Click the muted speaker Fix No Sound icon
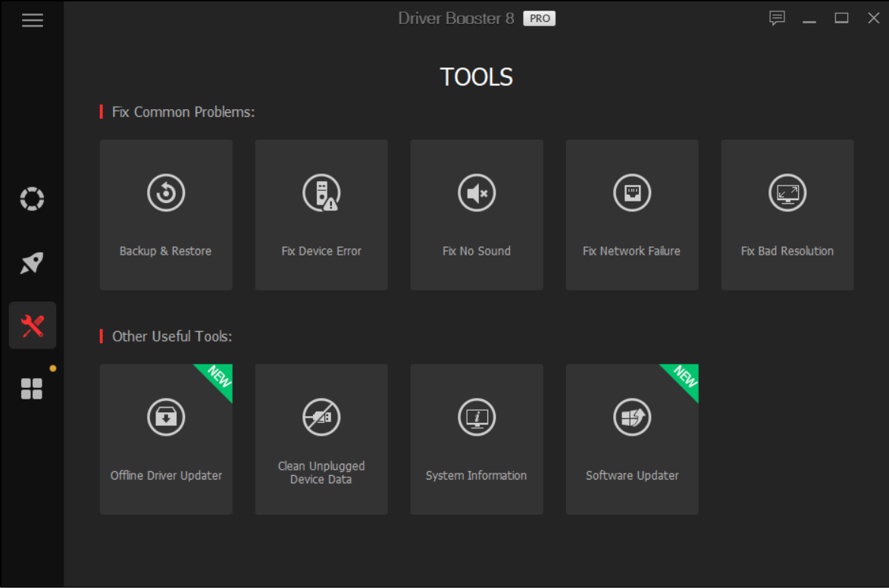 point(477,193)
